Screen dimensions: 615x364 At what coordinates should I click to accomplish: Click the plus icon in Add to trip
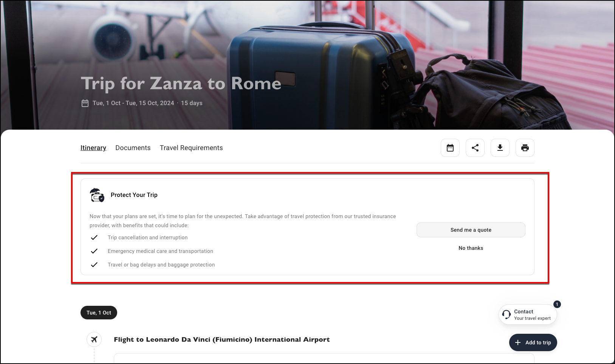pyautogui.click(x=518, y=342)
